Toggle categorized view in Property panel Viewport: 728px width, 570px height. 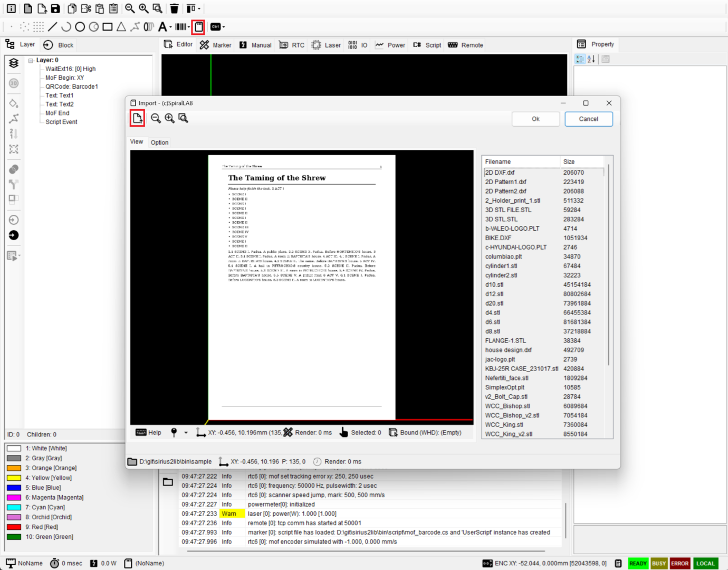[580, 59]
